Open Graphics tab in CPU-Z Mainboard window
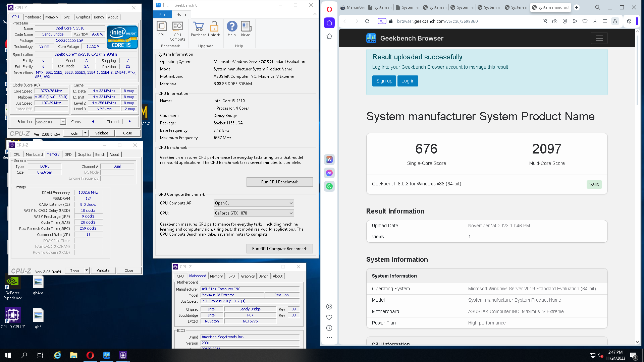This screenshot has width=644, height=362. click(x=248, y=276)
